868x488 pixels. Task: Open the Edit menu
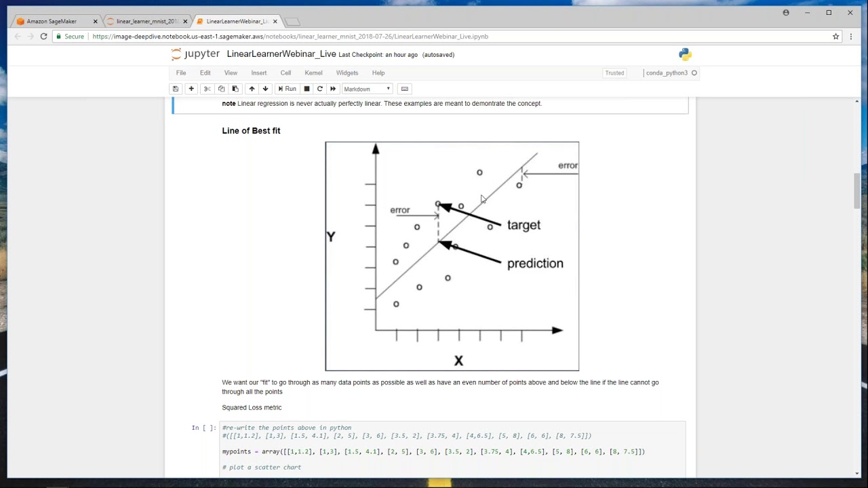point(205,73)
